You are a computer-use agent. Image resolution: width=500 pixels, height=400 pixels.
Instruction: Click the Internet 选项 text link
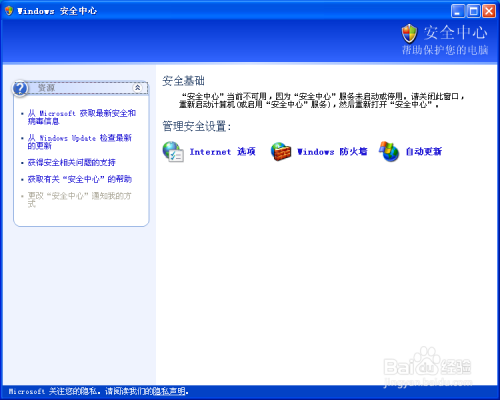[x=222, y=152]
